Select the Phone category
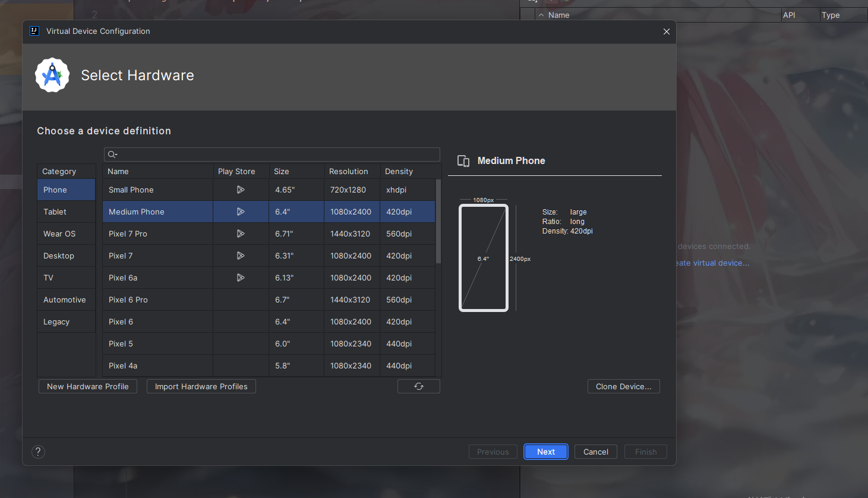The height and width of the screenshot is (498, 868). tap(66, 190)
